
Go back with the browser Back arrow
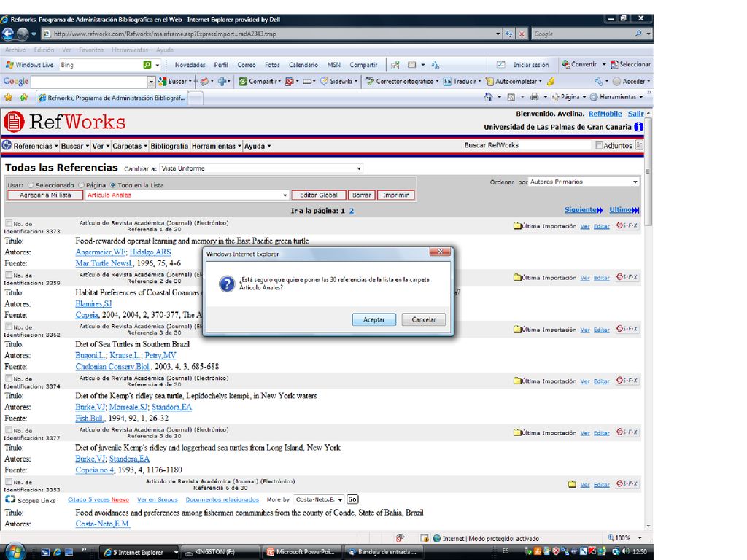[7, 34]
